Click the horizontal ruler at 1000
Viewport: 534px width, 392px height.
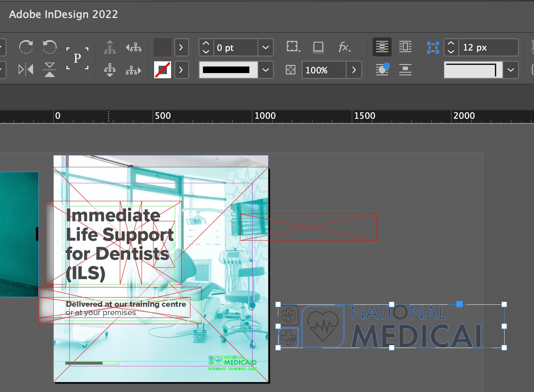coord(265,116)
